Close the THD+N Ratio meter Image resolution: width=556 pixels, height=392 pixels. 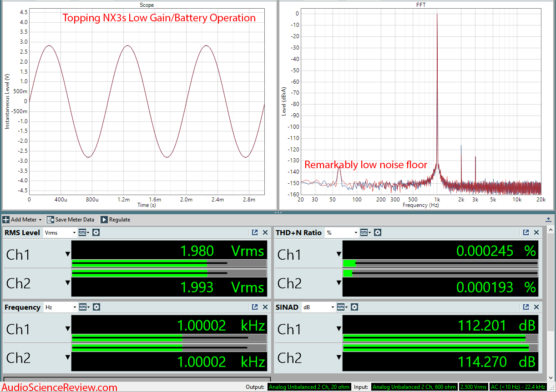tap(536, 232)
